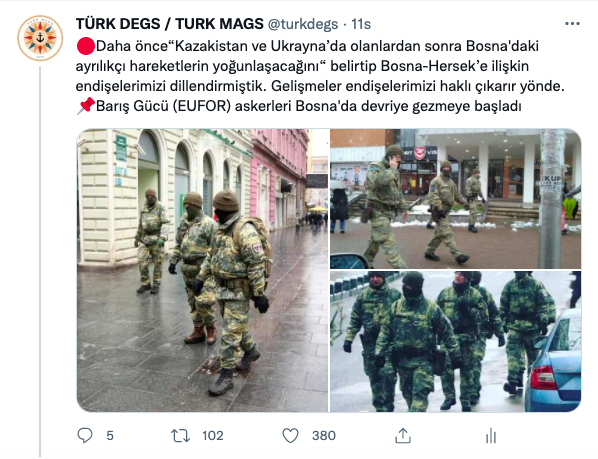
Task: Open the bottom-right soldiers by blue car photo
Action: tap(455, 342)
